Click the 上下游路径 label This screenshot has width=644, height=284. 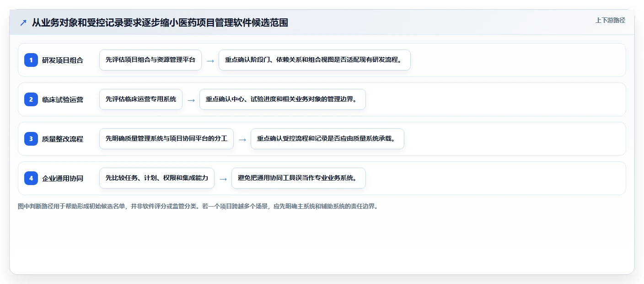(x=610, y=20)
